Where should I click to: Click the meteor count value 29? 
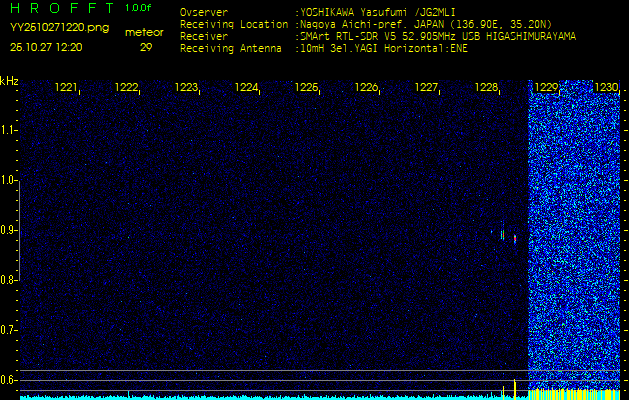tap(146, 47)
